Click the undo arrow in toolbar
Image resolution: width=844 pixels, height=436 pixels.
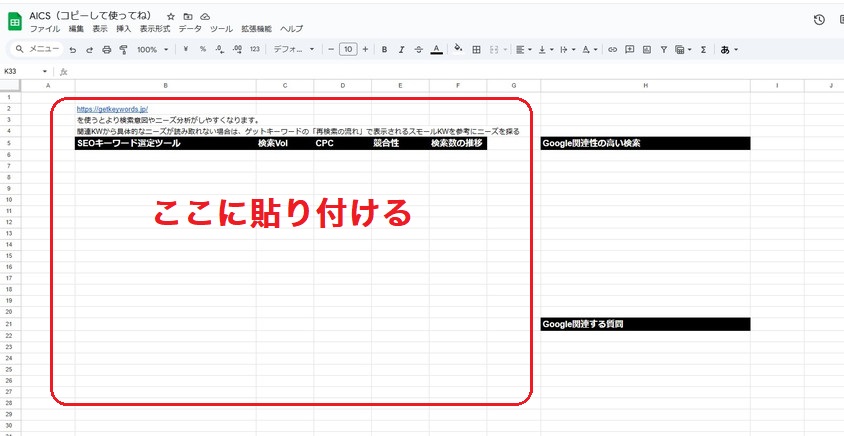pos(73,49)
